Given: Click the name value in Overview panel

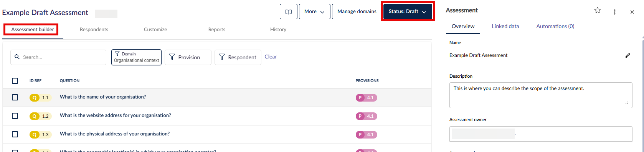Looking at the screenshot, I should point(478,55).
